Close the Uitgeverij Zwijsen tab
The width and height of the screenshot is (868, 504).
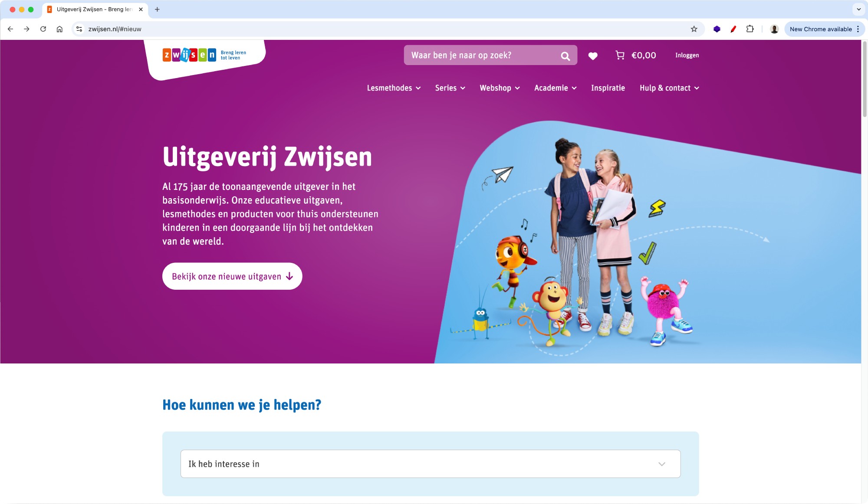141,9
